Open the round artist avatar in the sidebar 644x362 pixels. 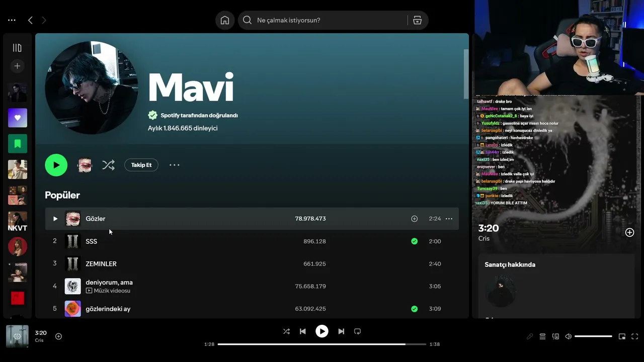pyautogui.click(x=18, y=247)
